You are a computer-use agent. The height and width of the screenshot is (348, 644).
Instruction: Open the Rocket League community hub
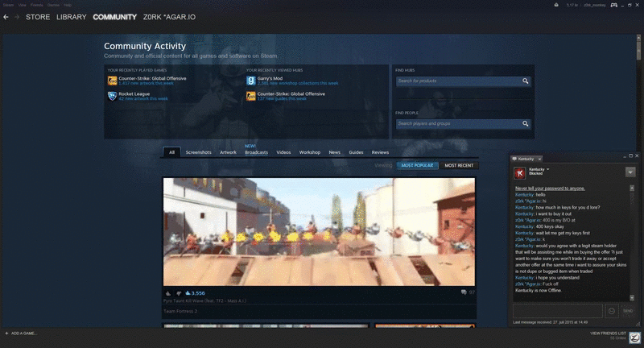134,93
